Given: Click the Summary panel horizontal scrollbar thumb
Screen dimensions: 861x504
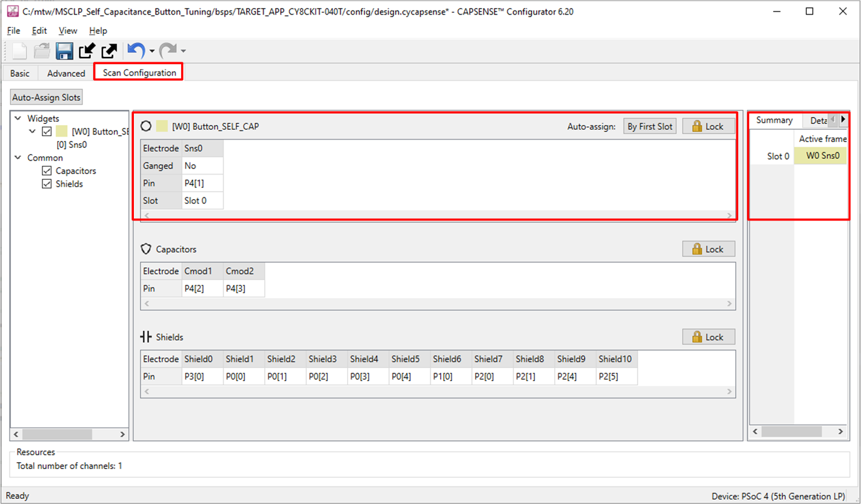Looking at the screenshot, I should 791,431.
